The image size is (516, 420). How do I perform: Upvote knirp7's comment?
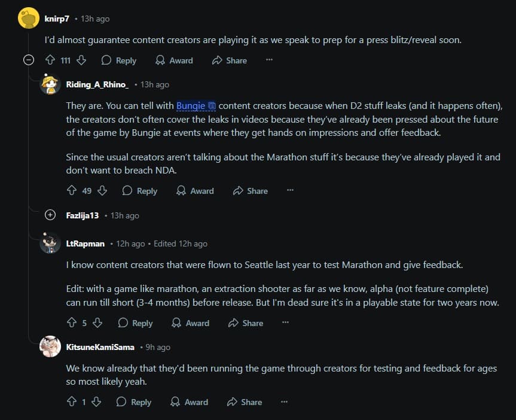click(50, 60)
